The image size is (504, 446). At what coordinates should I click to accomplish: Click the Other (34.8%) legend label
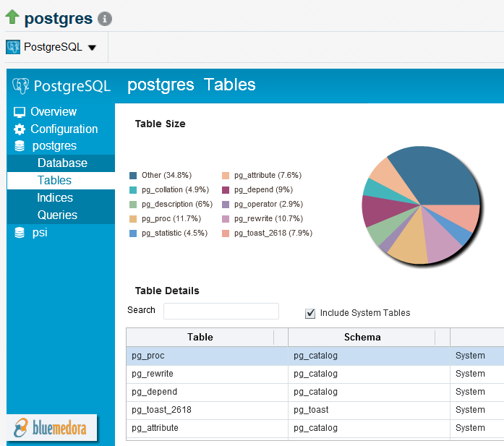tap(166, 175)
